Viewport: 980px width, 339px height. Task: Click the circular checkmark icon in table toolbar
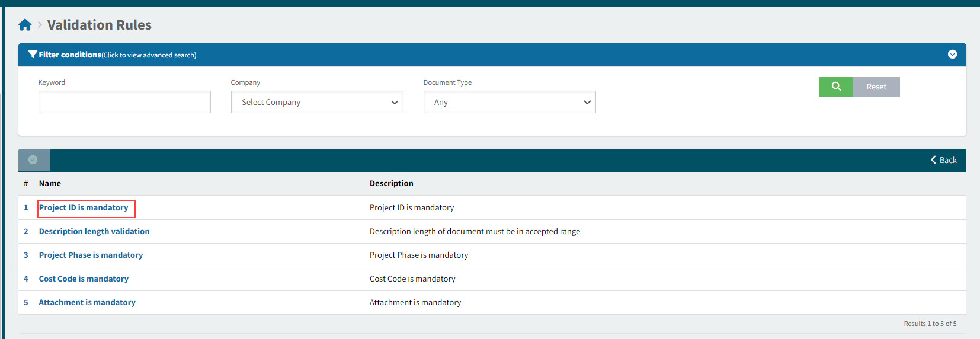coord(33,160)
